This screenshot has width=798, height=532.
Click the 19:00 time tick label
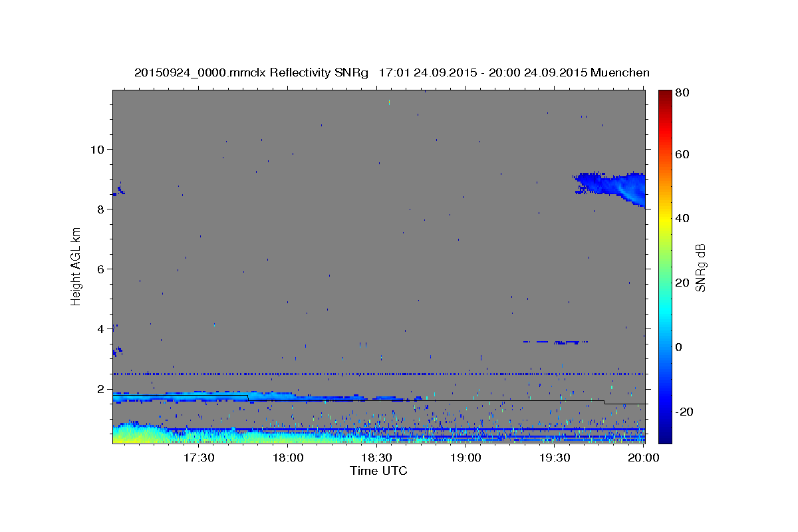click(x=465, y=458)
